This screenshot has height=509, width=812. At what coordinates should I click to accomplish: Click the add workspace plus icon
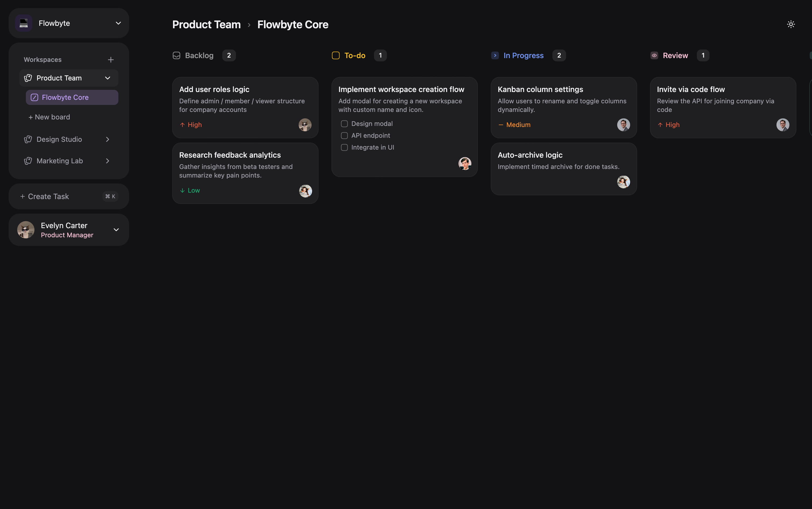[111, 60]
